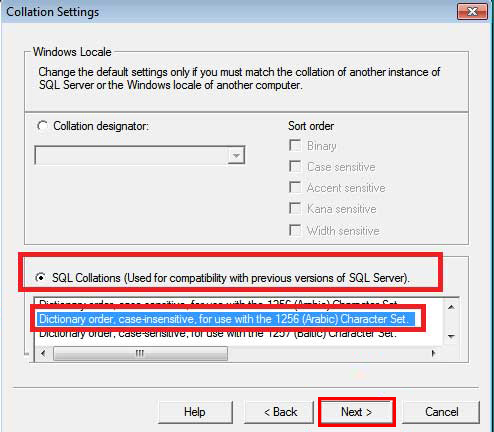Toggle the Accent sensitive checkbox
The height and width of the screenshot is (432, 494).
(x=295, y=187)
